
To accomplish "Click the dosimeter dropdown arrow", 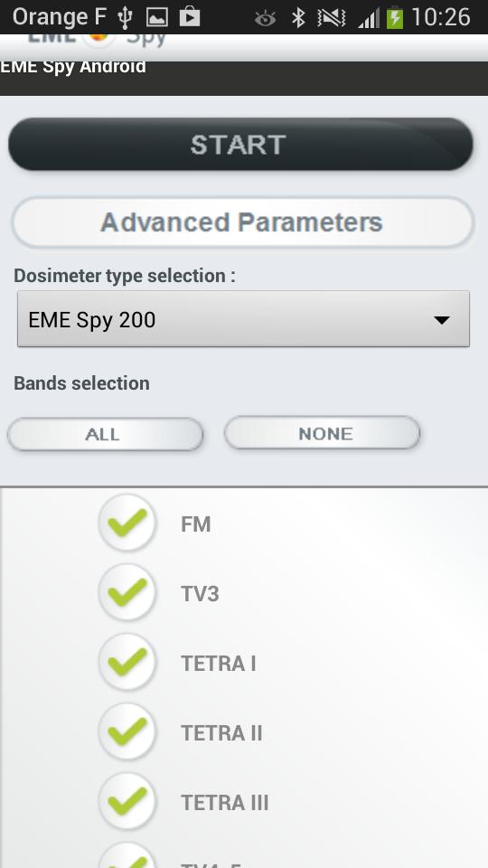I will pyautogui.click(x=442, y=320).
